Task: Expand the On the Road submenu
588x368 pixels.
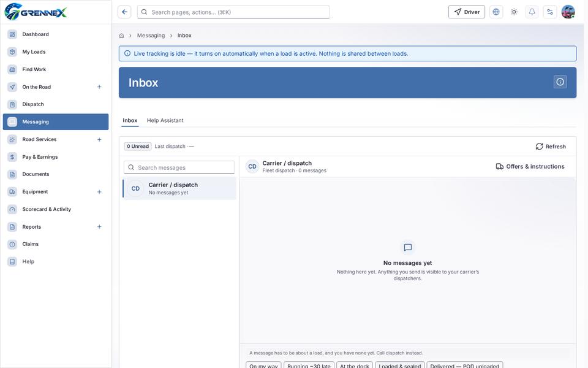Action: point(99,87)
